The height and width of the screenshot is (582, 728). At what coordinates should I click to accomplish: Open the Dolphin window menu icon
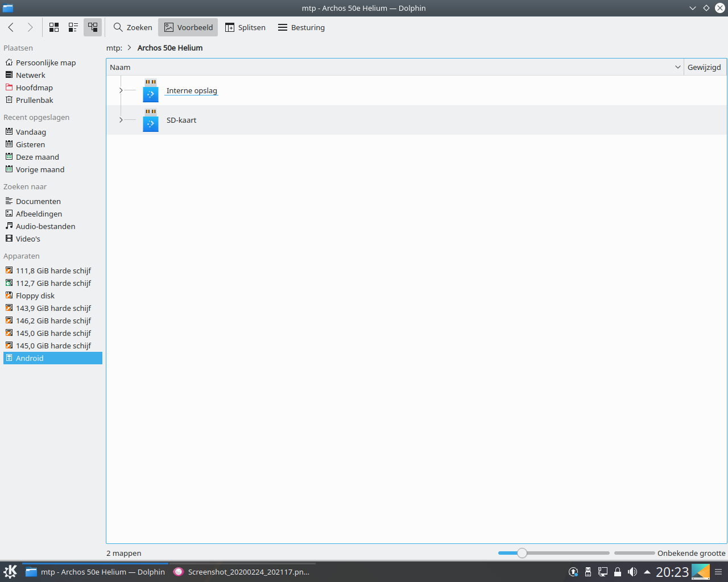(x=8, y=8)
